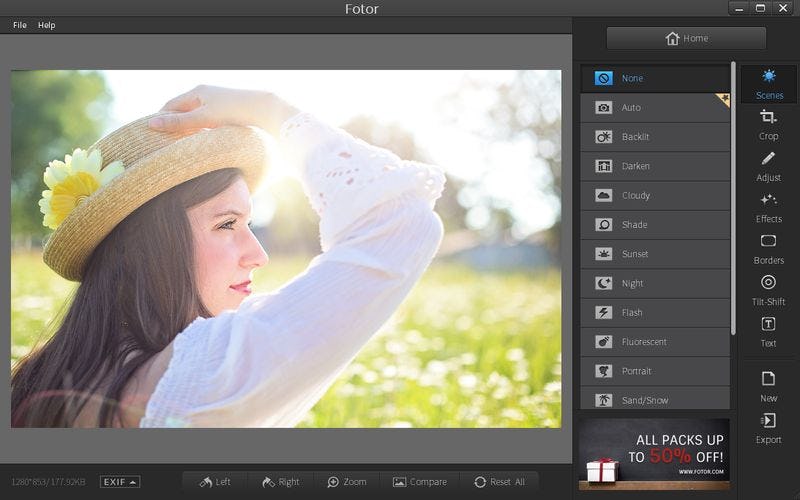Open the File menu
The width and height of the screenshot is (800, 500).
coord(20,25)
